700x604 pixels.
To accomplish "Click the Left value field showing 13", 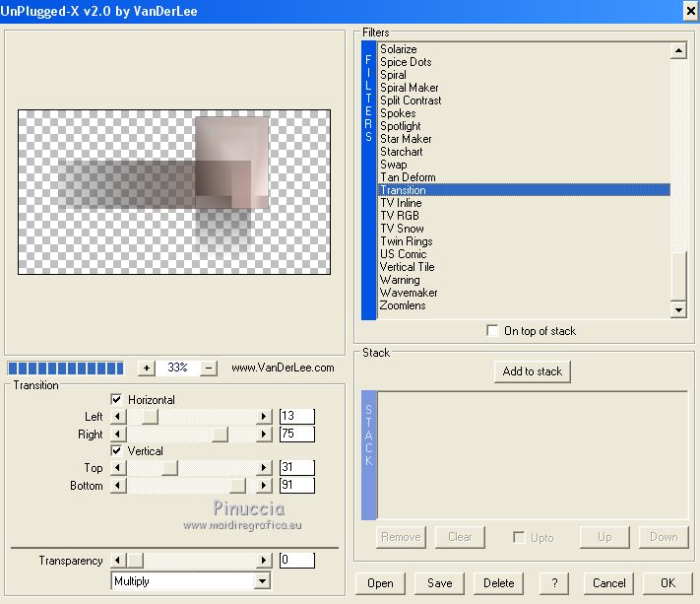I will click(297, 417).
